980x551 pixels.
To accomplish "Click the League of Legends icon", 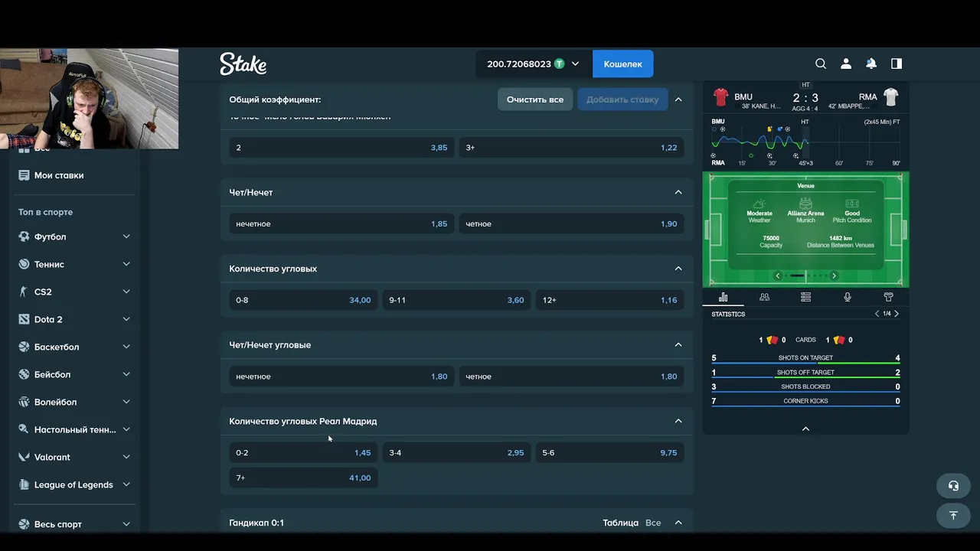I will point(24,484).
